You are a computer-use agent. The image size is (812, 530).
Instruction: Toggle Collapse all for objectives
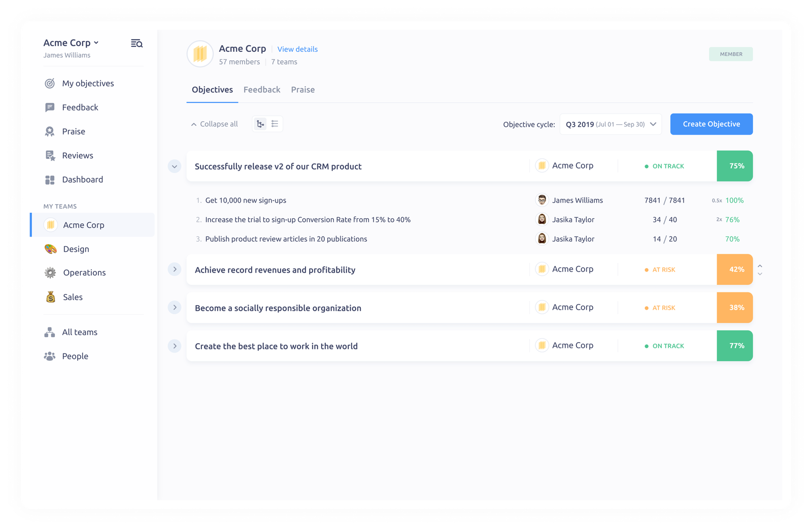point(214,124)
